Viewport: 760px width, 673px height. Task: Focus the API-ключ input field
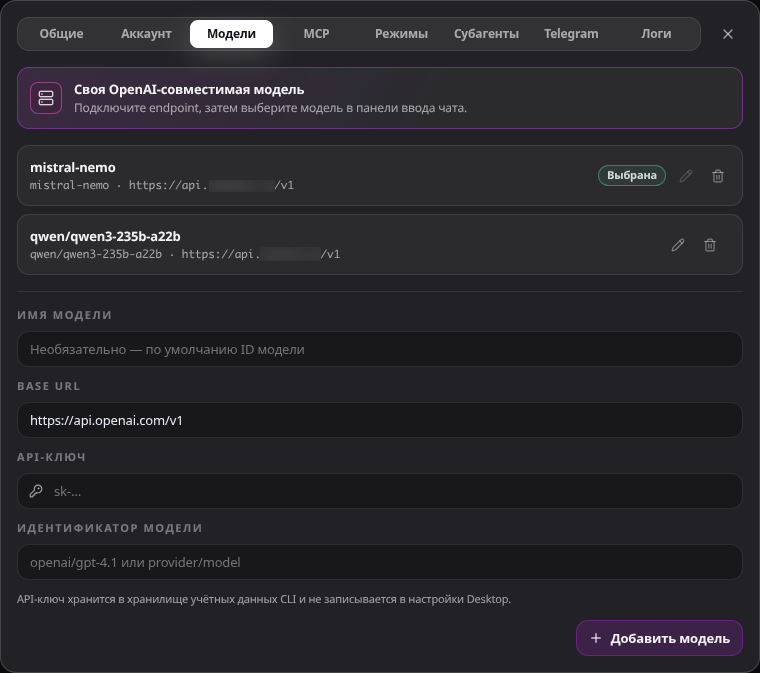pyautogui.click(x=380, y=491)
